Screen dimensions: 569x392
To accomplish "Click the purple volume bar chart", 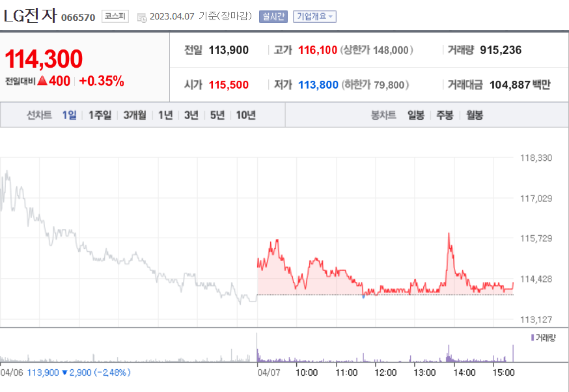I will [385, 353].
